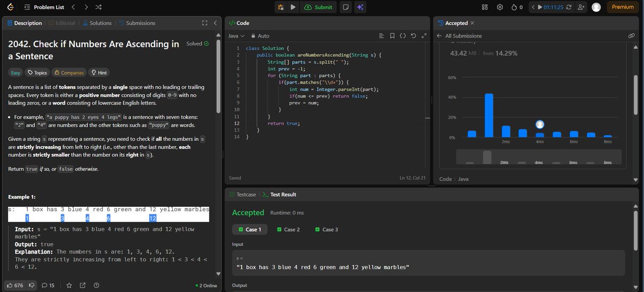This screenshot has width=644, height=292.
Task: Resume the timer play button
Action: tap(539, 7)
